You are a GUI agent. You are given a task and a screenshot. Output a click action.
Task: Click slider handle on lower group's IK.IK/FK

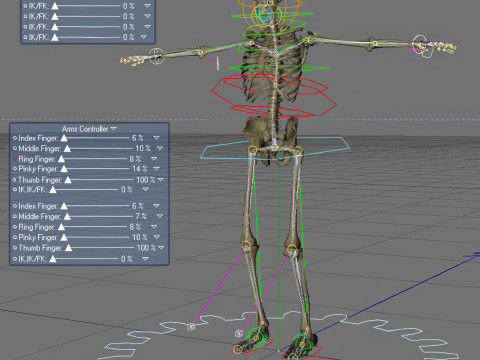(x=53, y=259)
